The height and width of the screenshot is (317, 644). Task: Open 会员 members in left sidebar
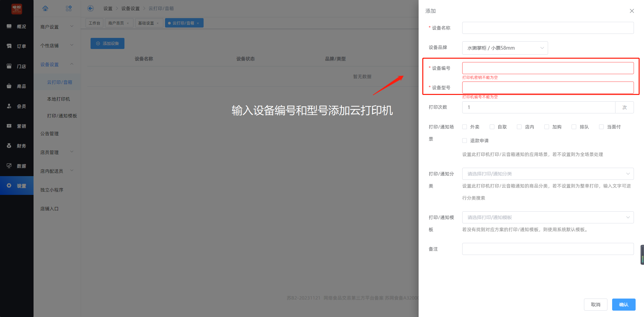[17, 106]
